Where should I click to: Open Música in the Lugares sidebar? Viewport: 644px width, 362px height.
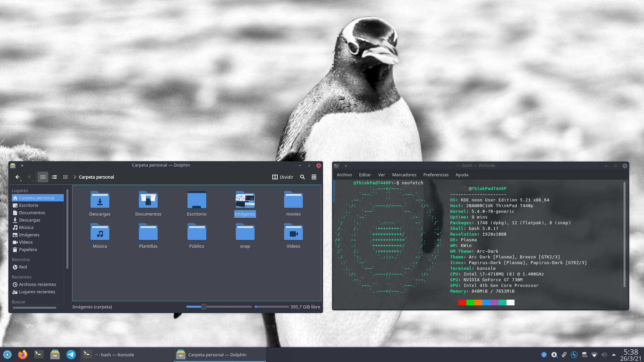38,227
